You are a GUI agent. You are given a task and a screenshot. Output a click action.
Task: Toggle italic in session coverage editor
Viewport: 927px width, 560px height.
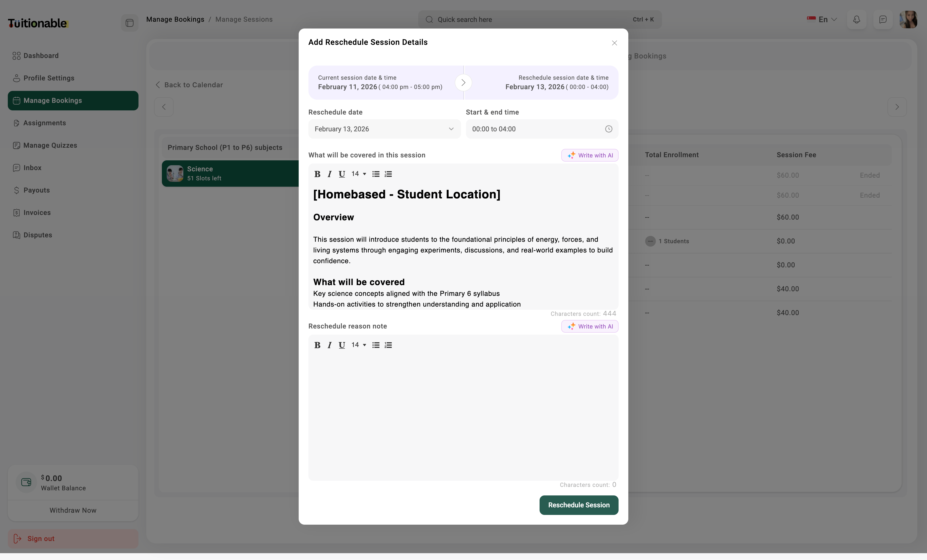(x=330, y=174)
